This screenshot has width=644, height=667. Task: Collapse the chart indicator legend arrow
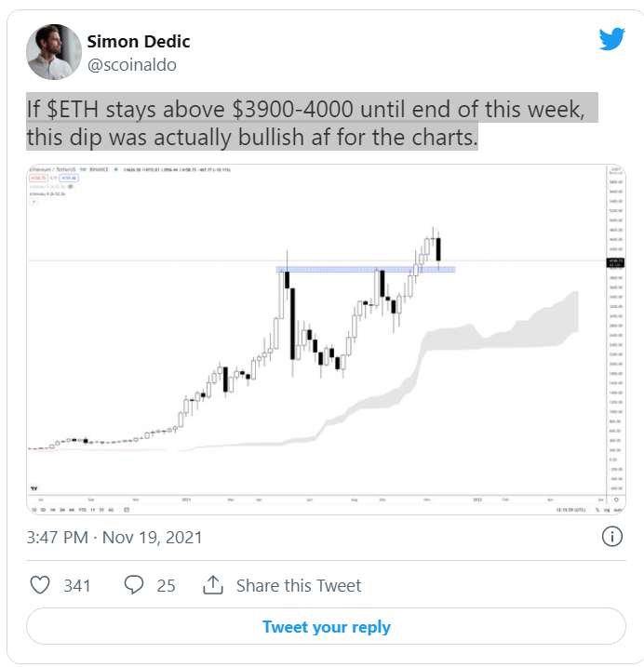point(34,201)
